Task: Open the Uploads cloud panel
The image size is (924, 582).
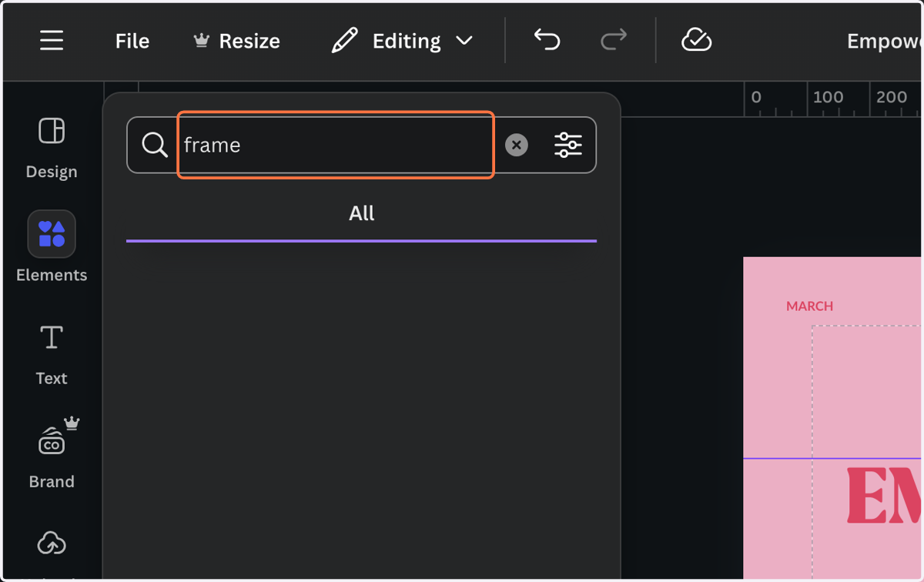Action: (52, 544)
